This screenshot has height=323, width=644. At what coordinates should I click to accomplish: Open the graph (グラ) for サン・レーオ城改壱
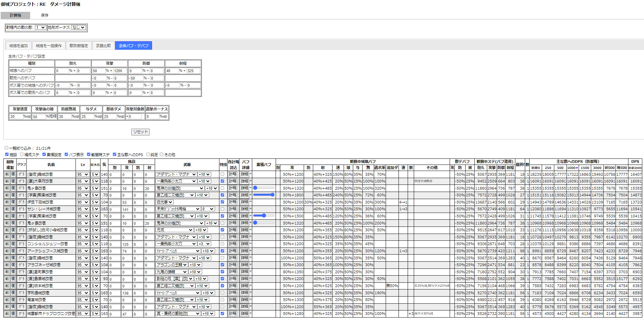[x=21, y=209]
